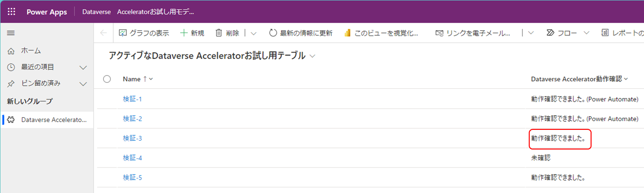The width and height of the screenshot is (644, 193).
Task: Collapse the hamburger site map menu
Action: point(11,33)
